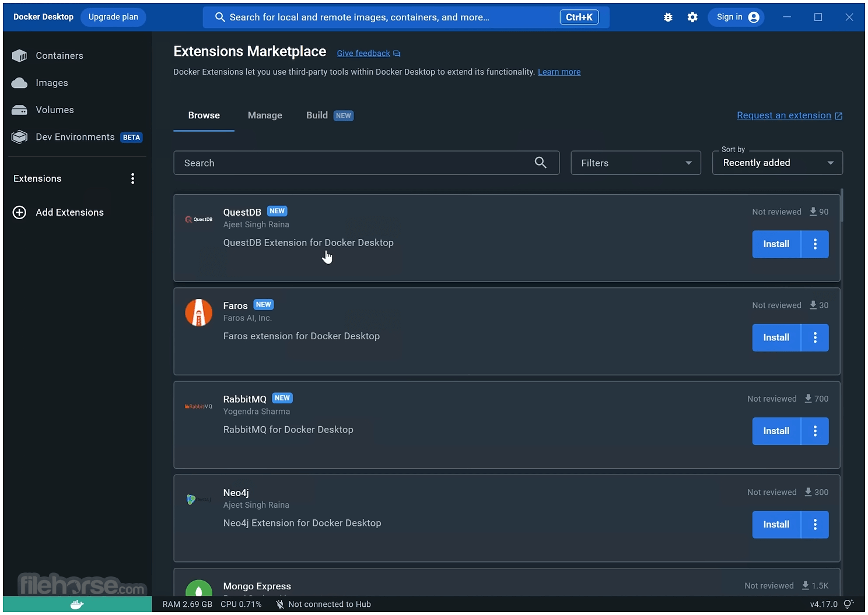Open the Neo4j extension title

tap(236, 493)
